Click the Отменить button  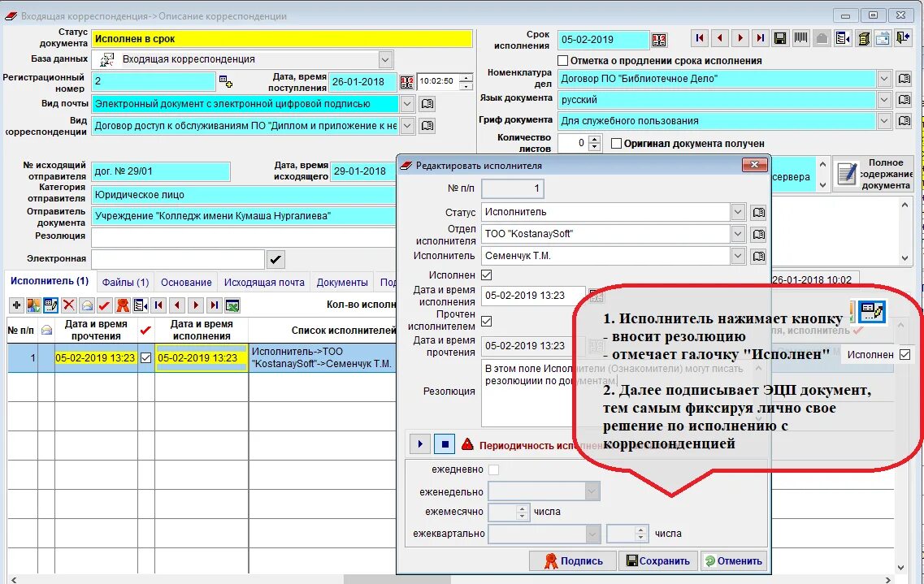[734, 561]
